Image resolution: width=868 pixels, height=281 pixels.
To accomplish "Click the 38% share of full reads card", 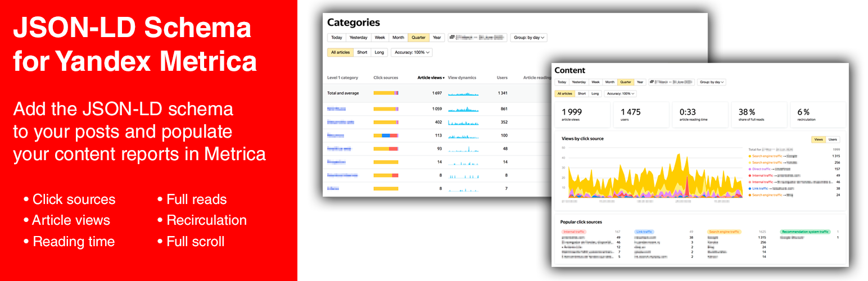I will tap(758, 114).
